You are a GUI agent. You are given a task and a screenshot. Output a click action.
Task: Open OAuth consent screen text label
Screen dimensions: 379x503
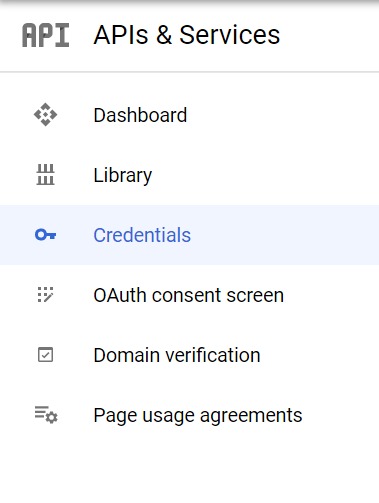click(x=189, y=295)
